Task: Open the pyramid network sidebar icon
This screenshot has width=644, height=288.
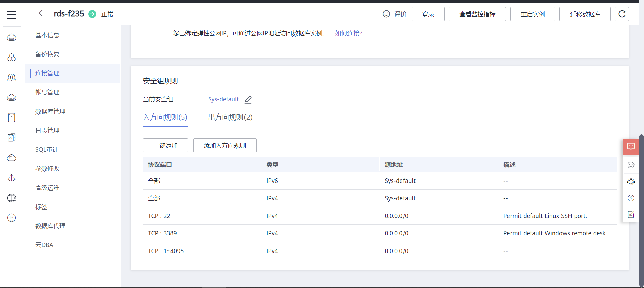Action: click(12, 178)
